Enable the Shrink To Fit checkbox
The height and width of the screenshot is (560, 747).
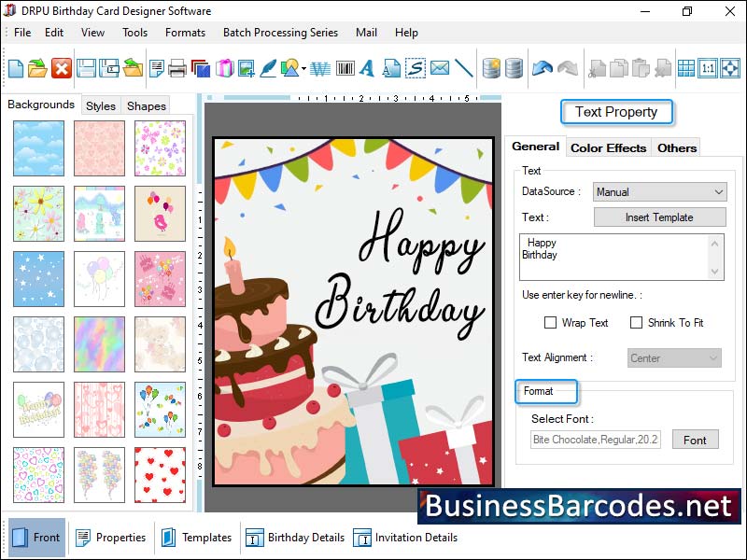pyautogui.click(x=637, y=322)
